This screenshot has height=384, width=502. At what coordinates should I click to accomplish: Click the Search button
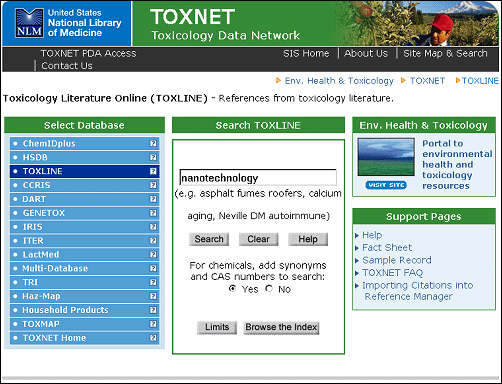(209, 239)
